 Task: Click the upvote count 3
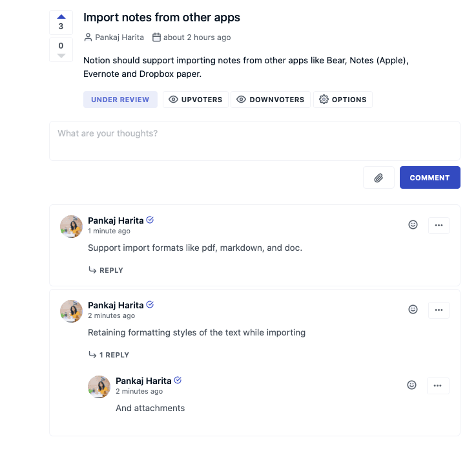point(61,27)
